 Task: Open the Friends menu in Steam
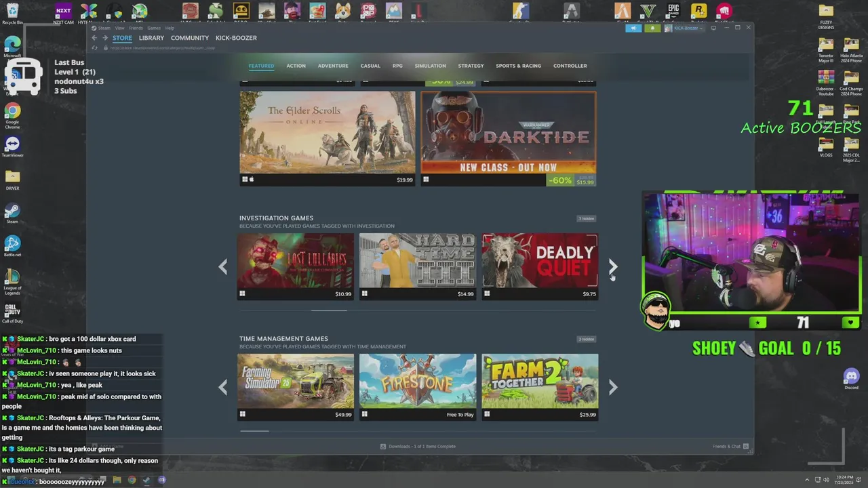[x=136, y=28]
